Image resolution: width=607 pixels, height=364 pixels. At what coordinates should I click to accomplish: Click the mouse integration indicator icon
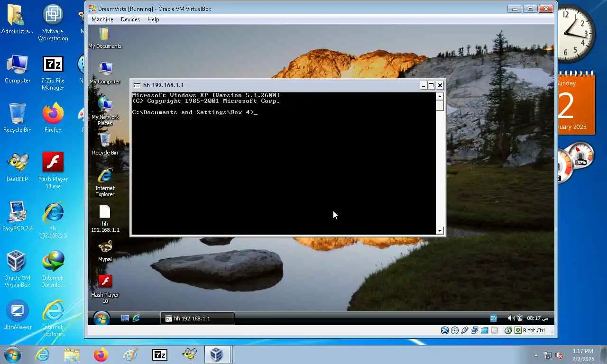[x=508, y=330]
